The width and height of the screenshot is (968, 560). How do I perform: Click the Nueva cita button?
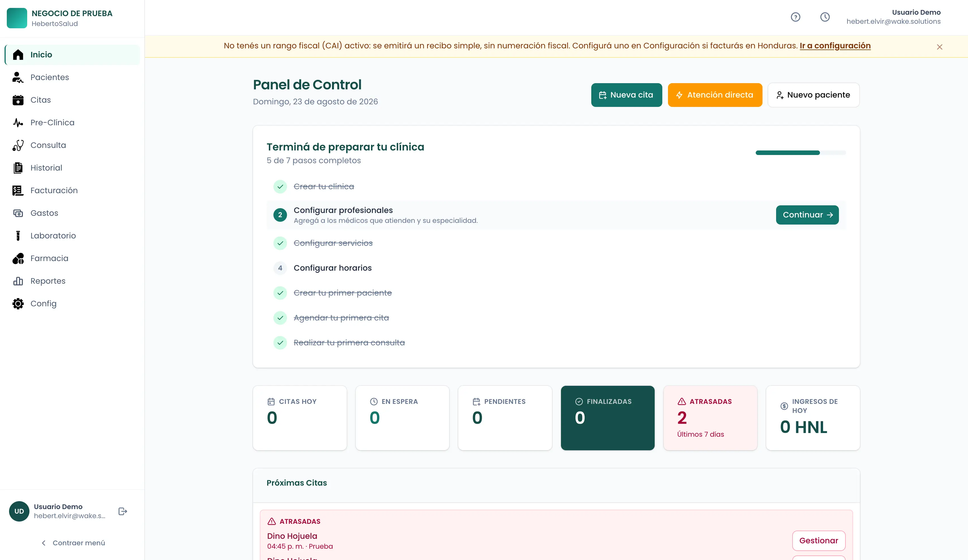627,95
